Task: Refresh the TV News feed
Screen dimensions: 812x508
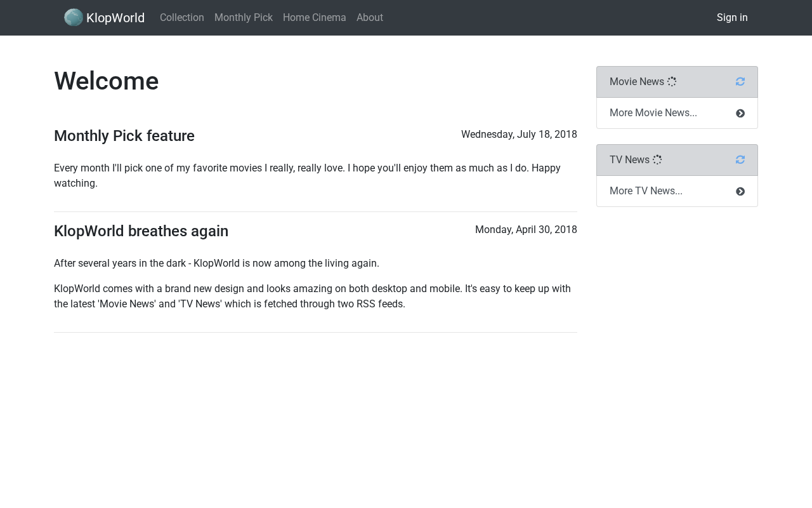Action: pos(740,160)
